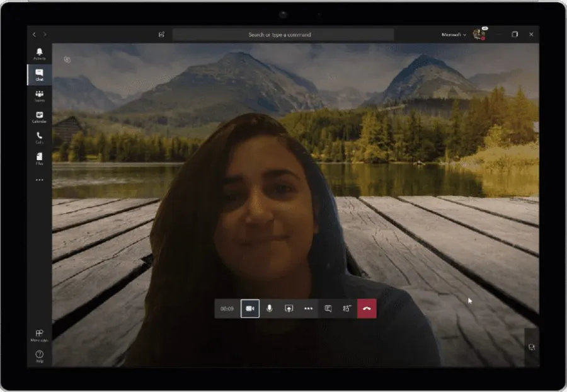Open the Teams section in sidebar
The image size is (567, 392).
[40, 96]
